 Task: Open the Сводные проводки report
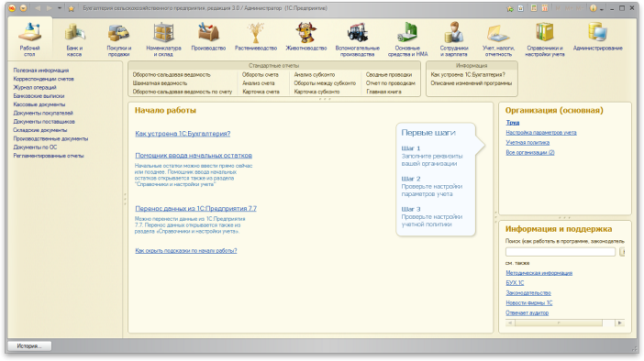point(389,74)
